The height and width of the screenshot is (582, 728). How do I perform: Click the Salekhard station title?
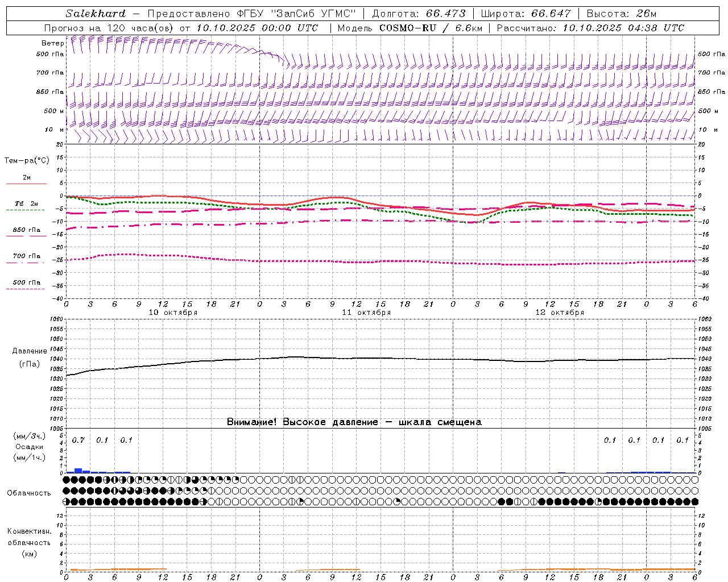[x=96, y=14]
